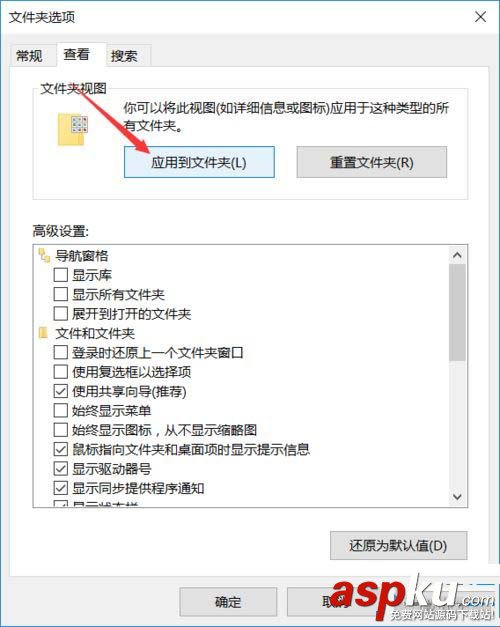
Task: Check 显示所有文件夹 option
Action: point(60,294)
